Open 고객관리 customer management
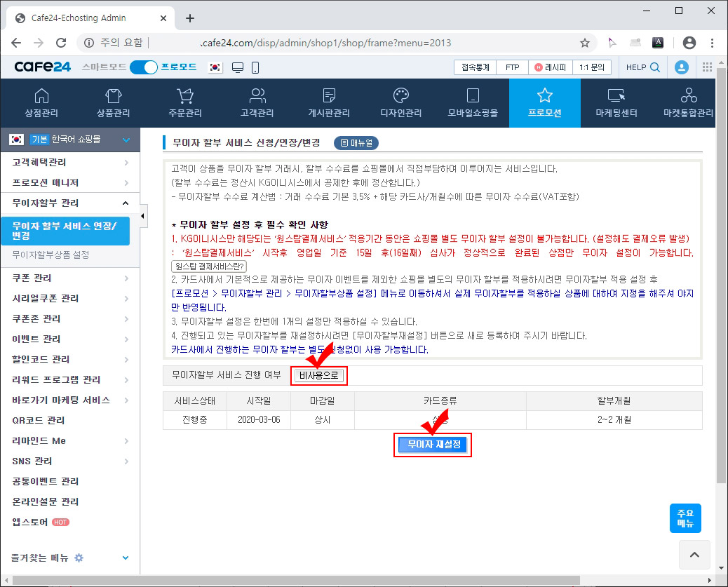 click(x=257, y=102)
